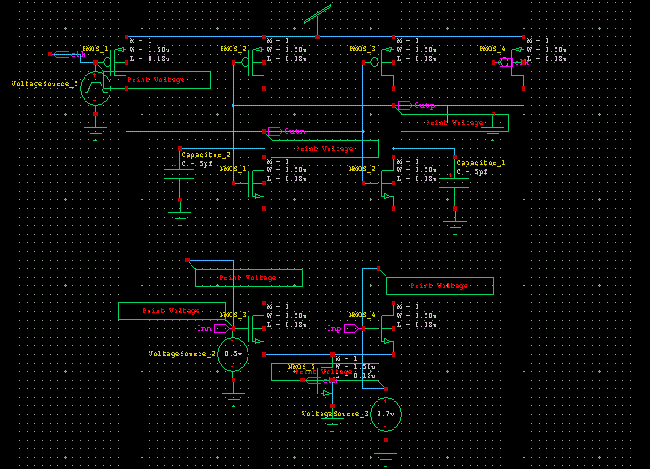650x469 pixels.
Task: Select ground symbol below VoltageSource_1
Action: click(95, 127)
